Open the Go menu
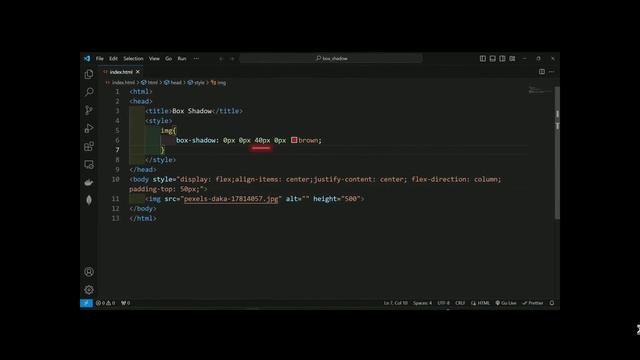Image resolution: width=640 pixels, height=360 pixels. click(169, 59)
